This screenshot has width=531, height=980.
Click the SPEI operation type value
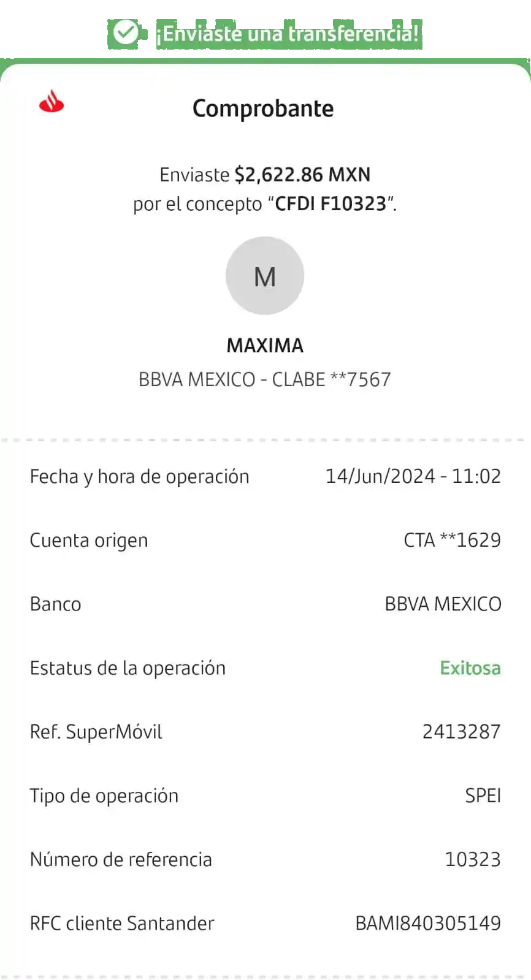(483, 796)
